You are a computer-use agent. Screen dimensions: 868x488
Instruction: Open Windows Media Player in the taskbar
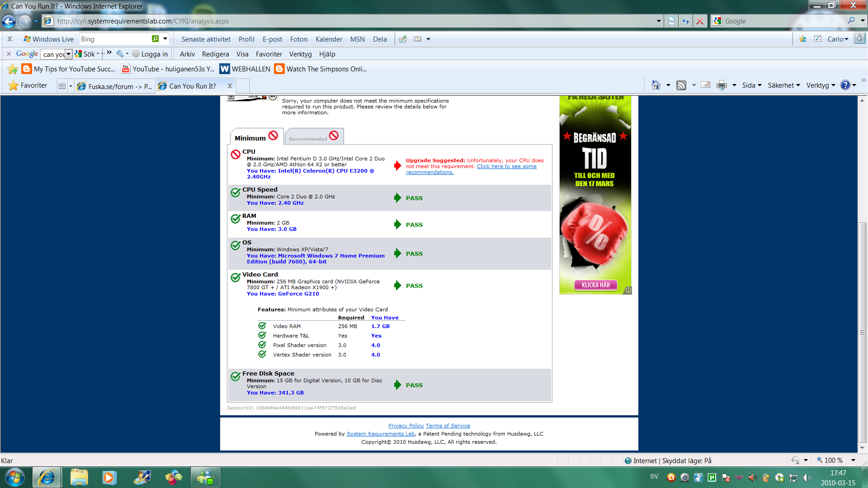pyautogui.click(x=109, y=477)
